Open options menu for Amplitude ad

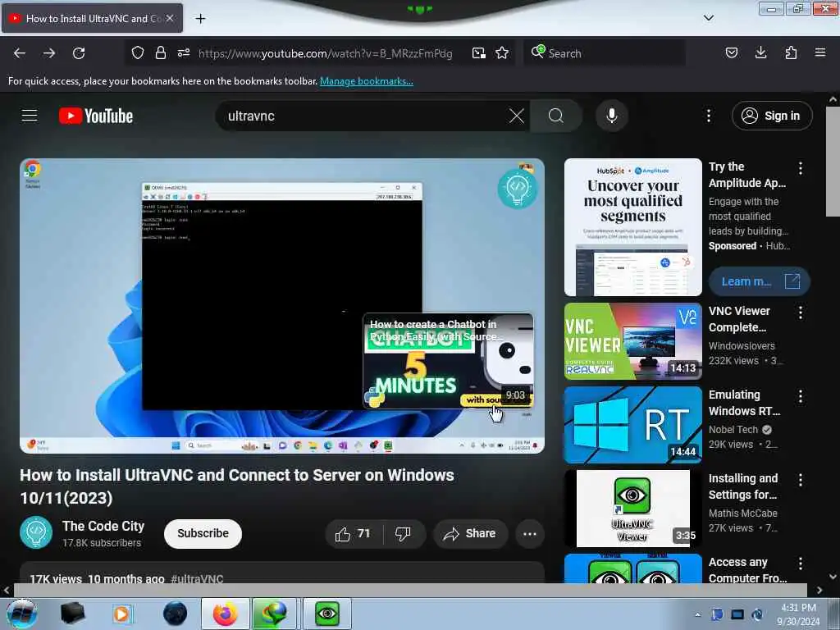pyautogui.click(x=801, y=168)
